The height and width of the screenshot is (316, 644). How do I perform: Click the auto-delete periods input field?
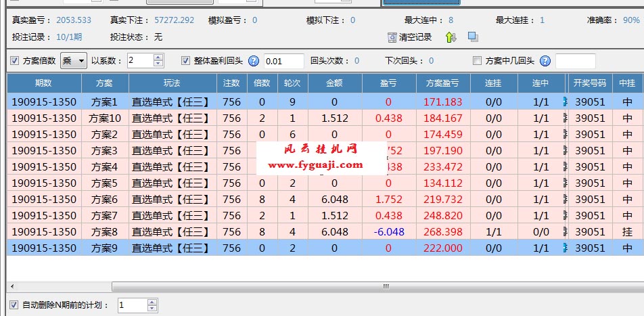click(133, 305)
